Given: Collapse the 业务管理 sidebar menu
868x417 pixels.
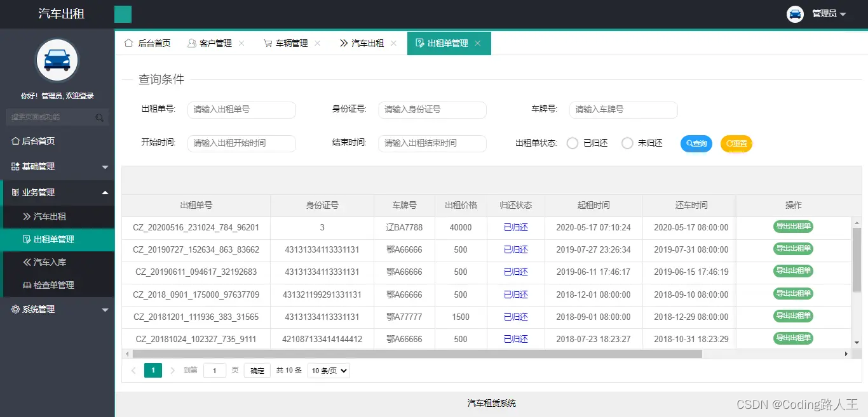Looking at the screenshot, I should coord(57,192).
